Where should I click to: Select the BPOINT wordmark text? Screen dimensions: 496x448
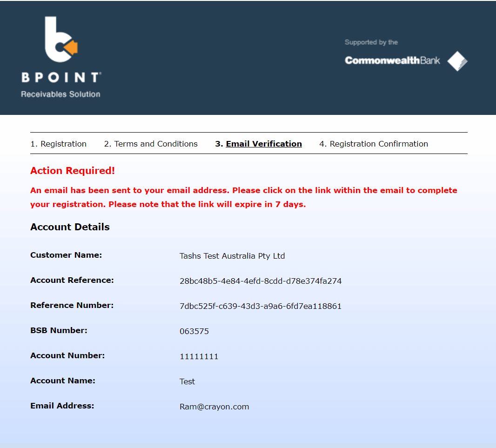click(60, 77)
